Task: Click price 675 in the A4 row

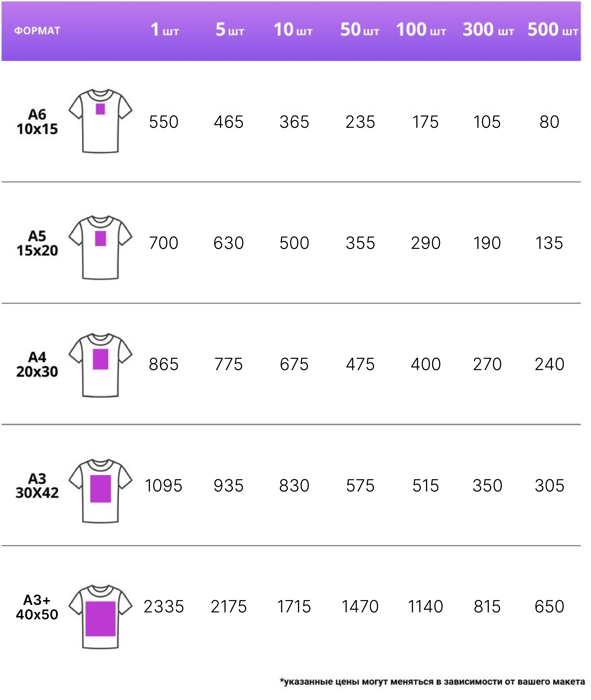Action: point(294,364)
